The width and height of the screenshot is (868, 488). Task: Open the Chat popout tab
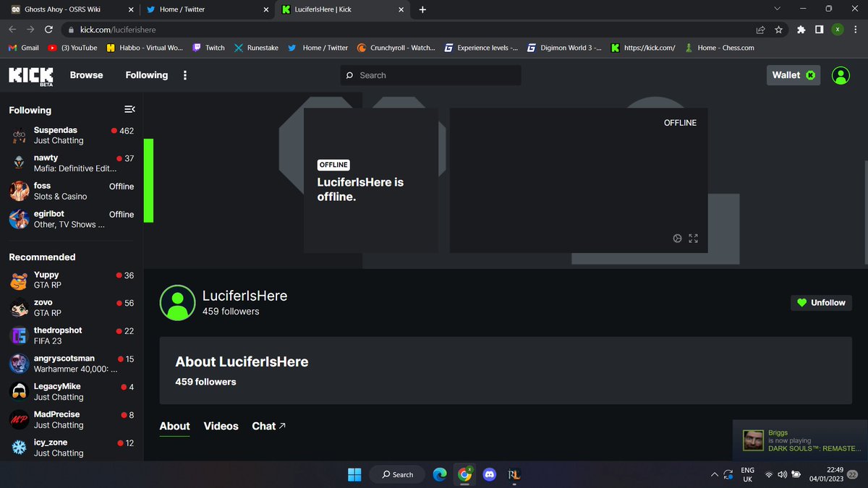coord(268,427)
